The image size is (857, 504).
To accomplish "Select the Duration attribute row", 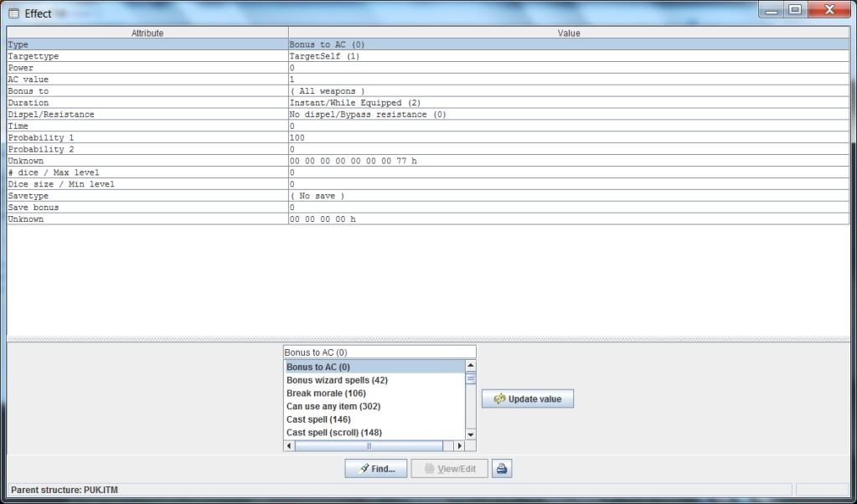I will pyautogui.click(x=147, y=103).
